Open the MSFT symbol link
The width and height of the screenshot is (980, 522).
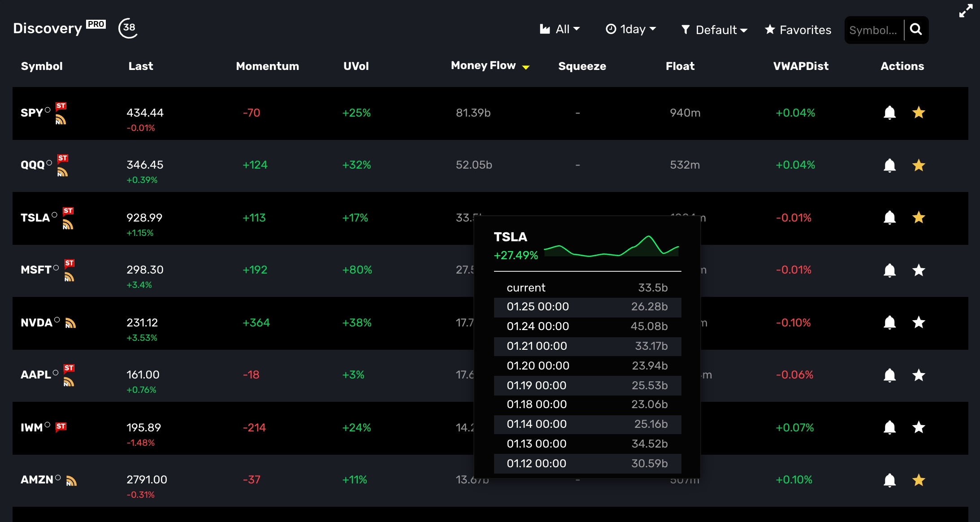35,270
